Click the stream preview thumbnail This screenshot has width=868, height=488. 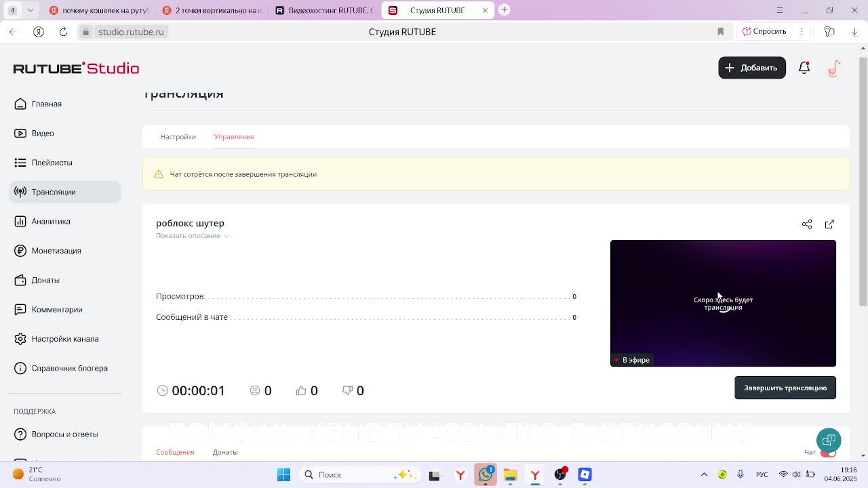pos(723,303)
